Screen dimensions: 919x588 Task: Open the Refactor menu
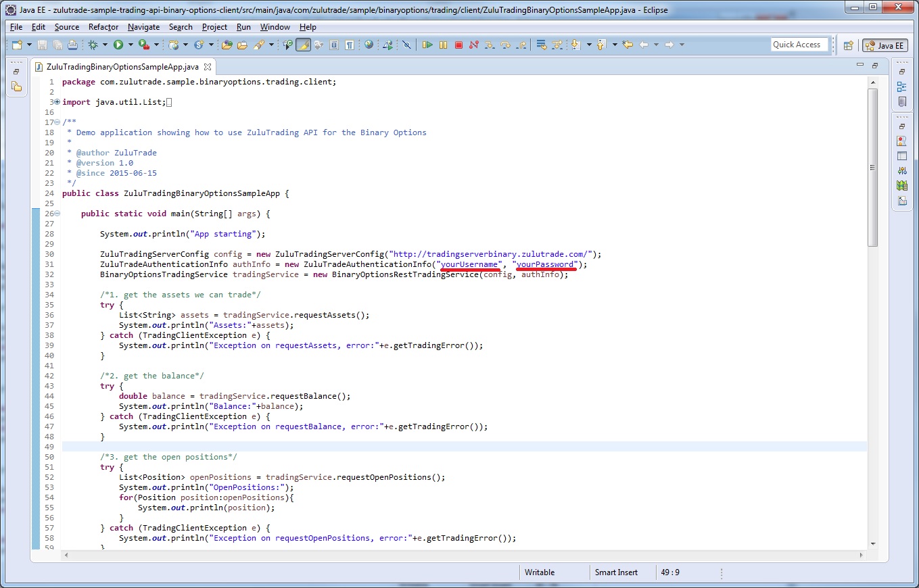point(103,27)
